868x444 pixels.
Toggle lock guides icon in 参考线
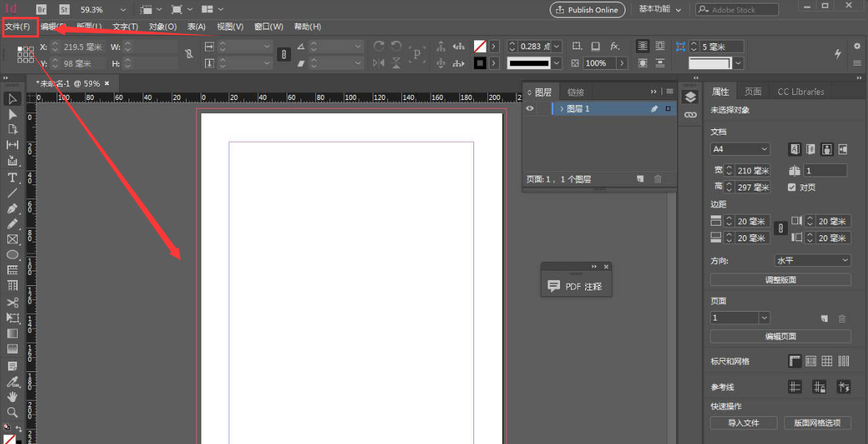819,387
